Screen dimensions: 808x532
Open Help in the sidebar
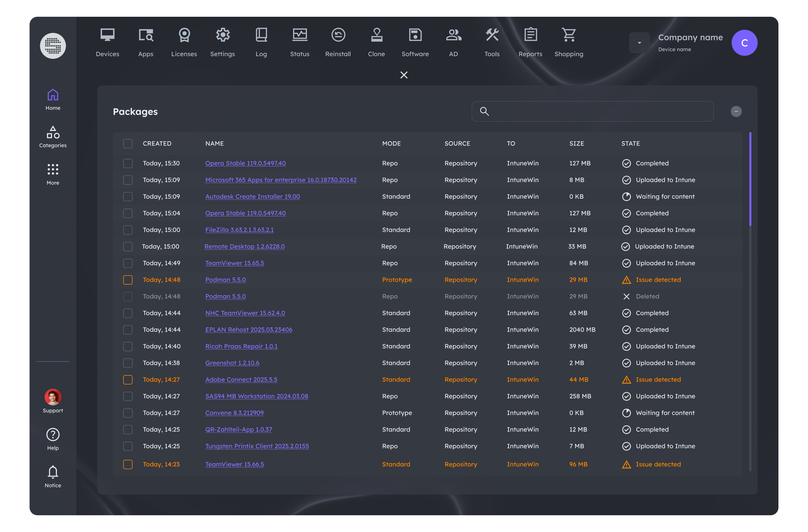pyautogui.click(x=53, y=439)
